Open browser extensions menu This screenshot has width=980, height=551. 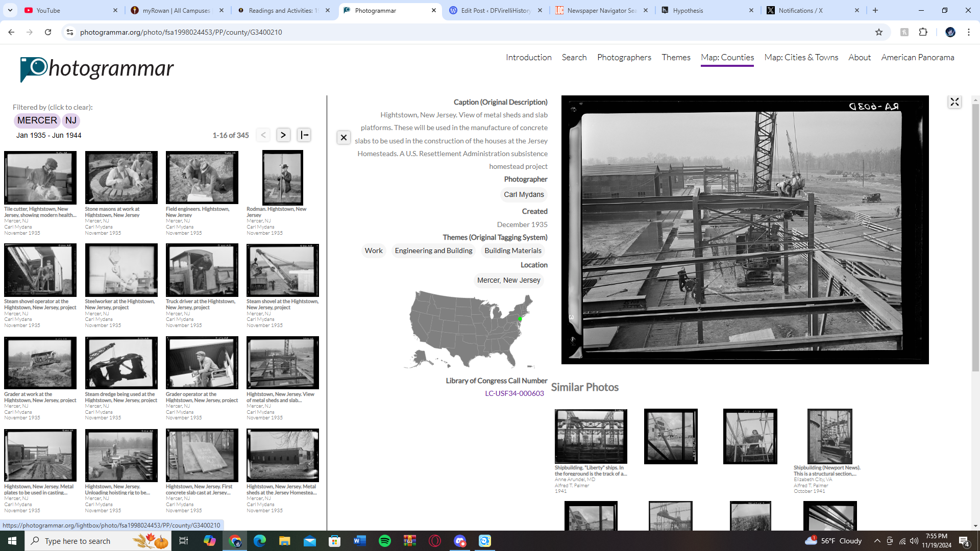923,32
